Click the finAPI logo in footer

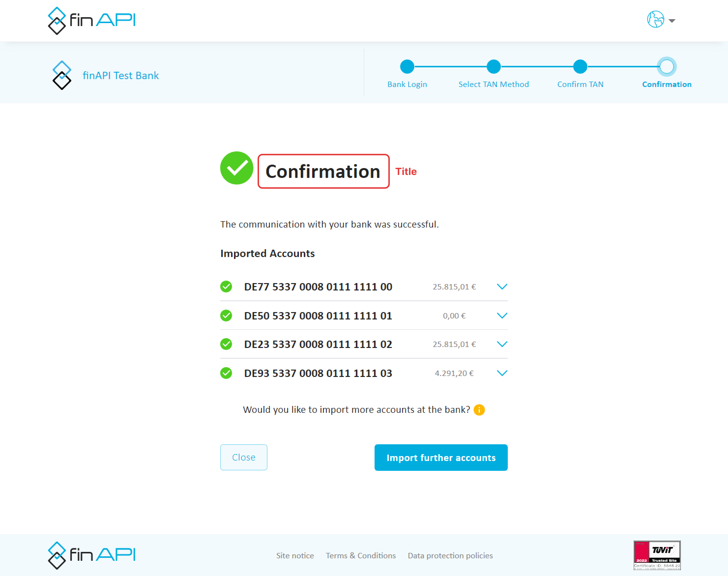[x=91, y=555]
